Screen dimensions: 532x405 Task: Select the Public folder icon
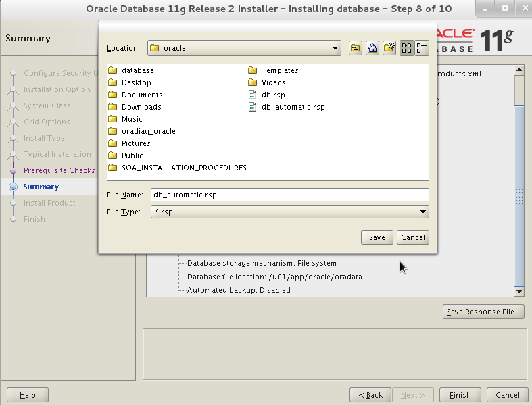(113, 156)
